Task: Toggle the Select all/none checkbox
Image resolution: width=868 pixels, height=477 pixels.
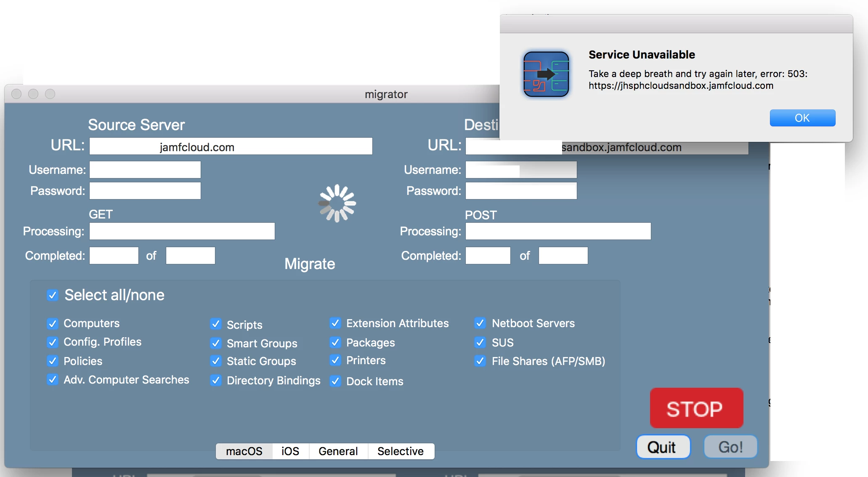Action: (53, 295)
